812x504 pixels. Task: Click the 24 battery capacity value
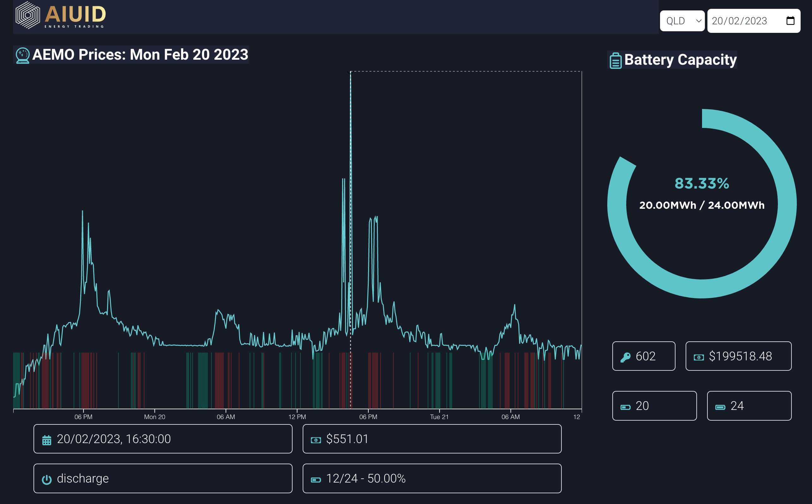(737, 406)
